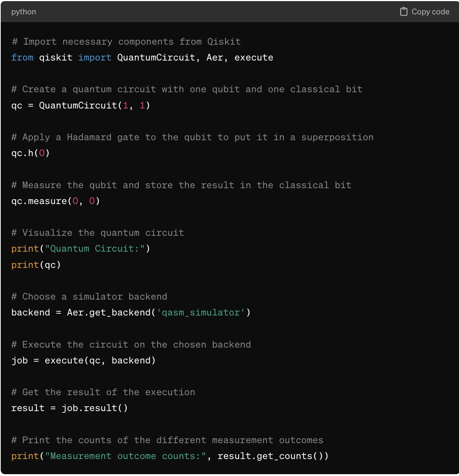459x476 pixels.
Task: Click the qc.h(0) Hadamard gate line
Action: 30,153
